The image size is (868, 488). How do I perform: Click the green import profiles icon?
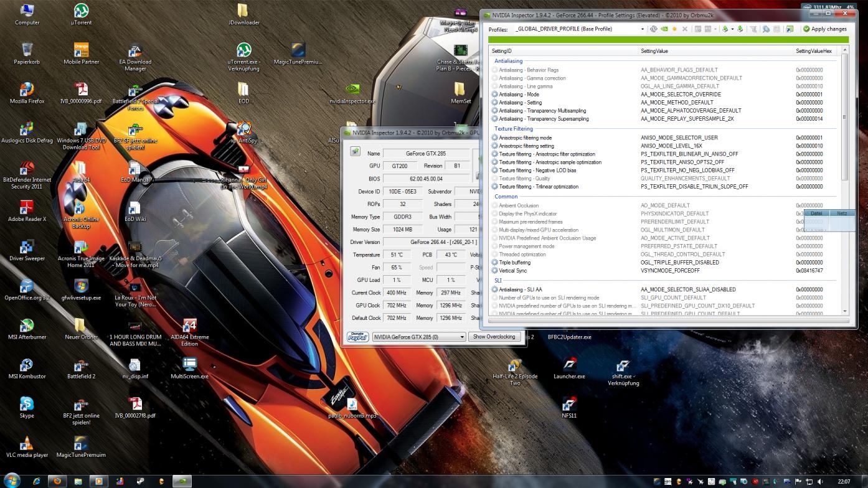(x=740, y=29)
